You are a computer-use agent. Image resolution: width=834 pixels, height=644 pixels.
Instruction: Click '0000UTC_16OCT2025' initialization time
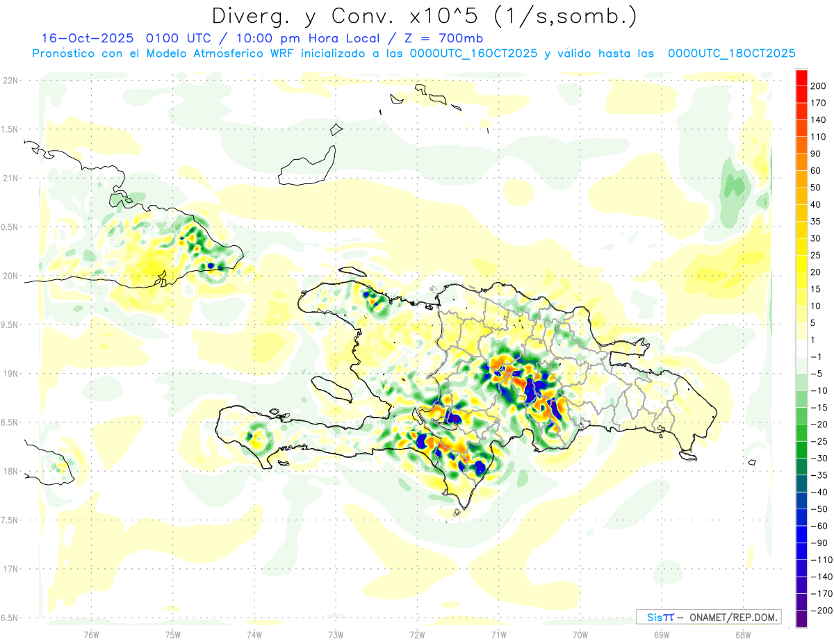pyautogui.click(x=473, y=53)
